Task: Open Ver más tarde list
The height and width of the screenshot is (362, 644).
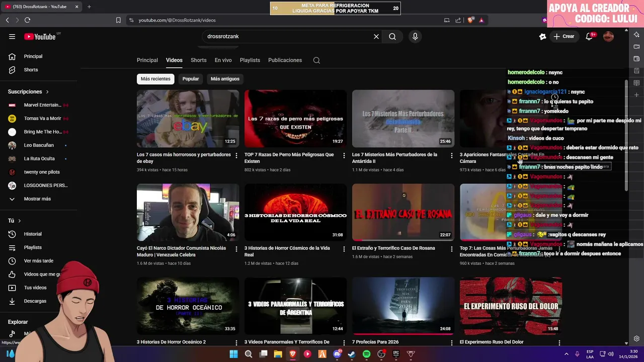Action: click(38, 261)
